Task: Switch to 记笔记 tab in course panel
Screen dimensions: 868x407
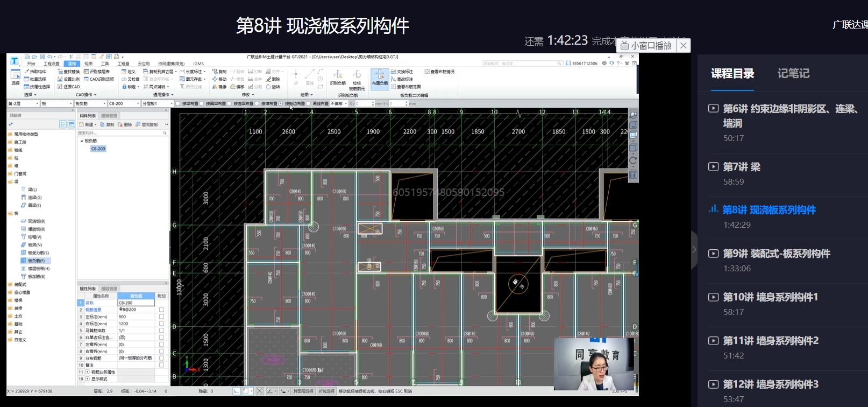Action: (793, 73)
